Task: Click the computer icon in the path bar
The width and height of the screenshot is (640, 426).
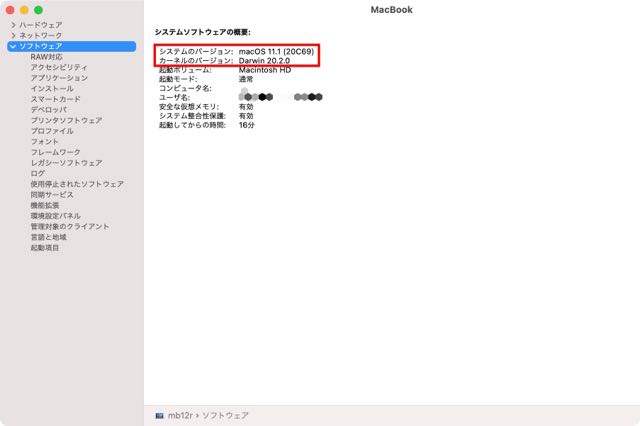Action: click(x=160, y=415)
